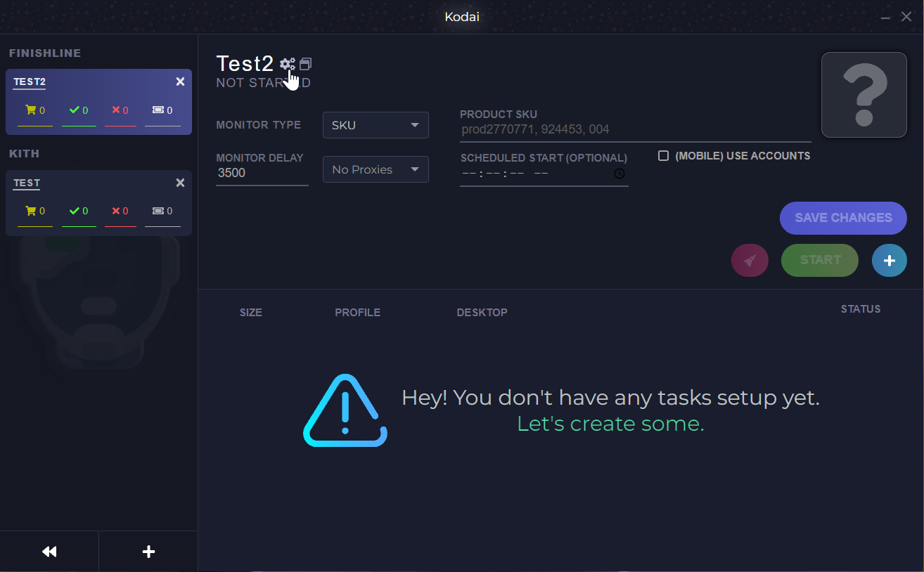The height and width of the screenshot is (572, 924).
Task: Click the question mark product thumbnail
Action: click(864, 94)
